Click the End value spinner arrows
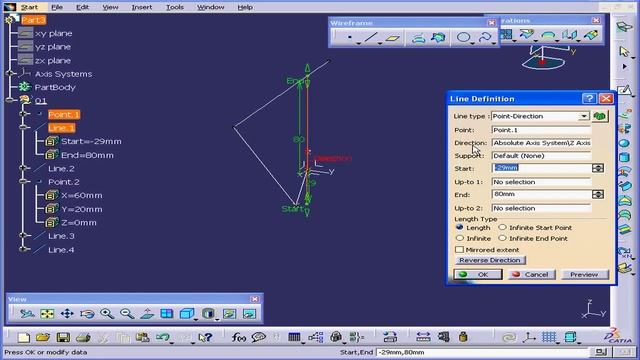The image size is (640, 360). (x=598, y=194)
